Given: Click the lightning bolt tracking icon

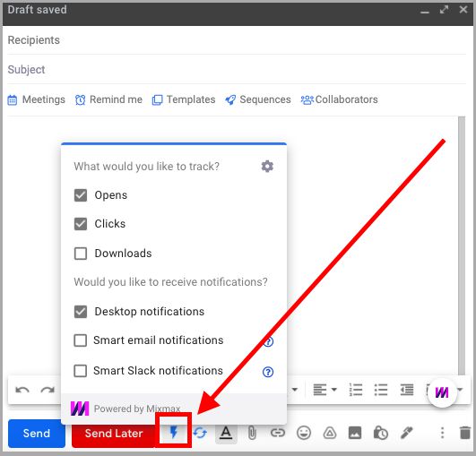Looking at the screenshot, I should (x=174, y=432).
